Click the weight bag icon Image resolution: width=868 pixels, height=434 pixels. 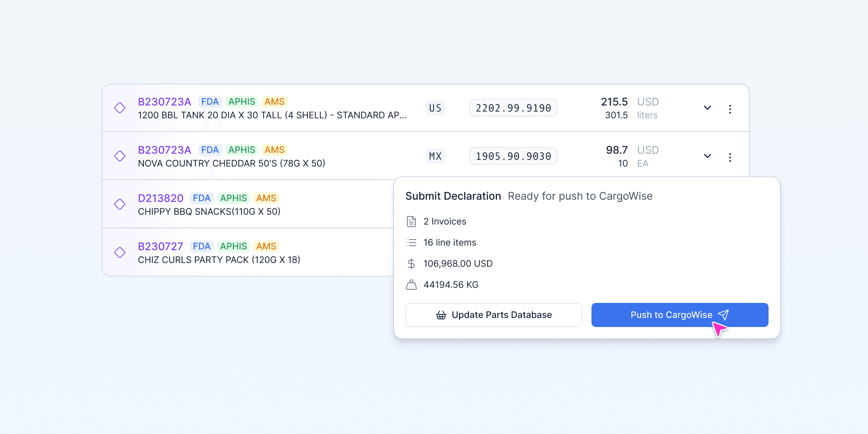tap(411, 285)
